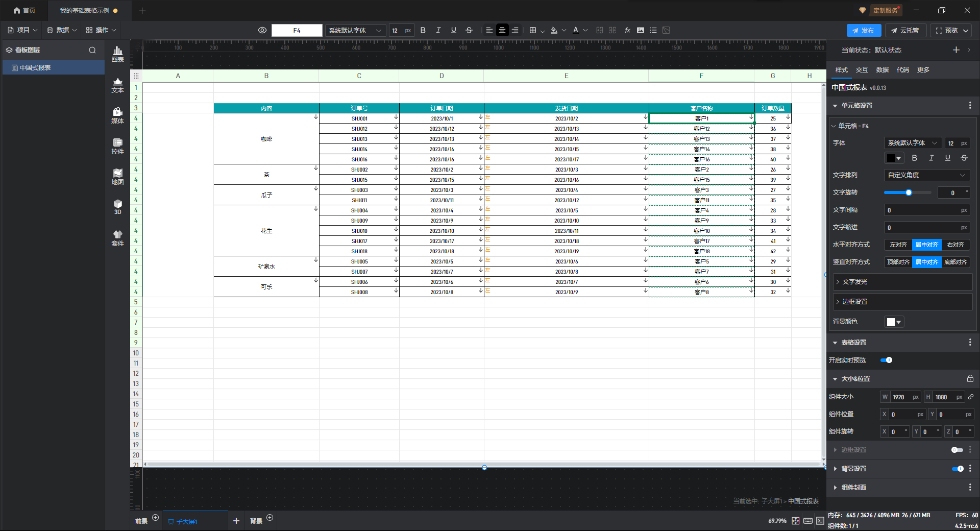
Task: Open the 媒体 media sidebar category
Action: (118, 116)
